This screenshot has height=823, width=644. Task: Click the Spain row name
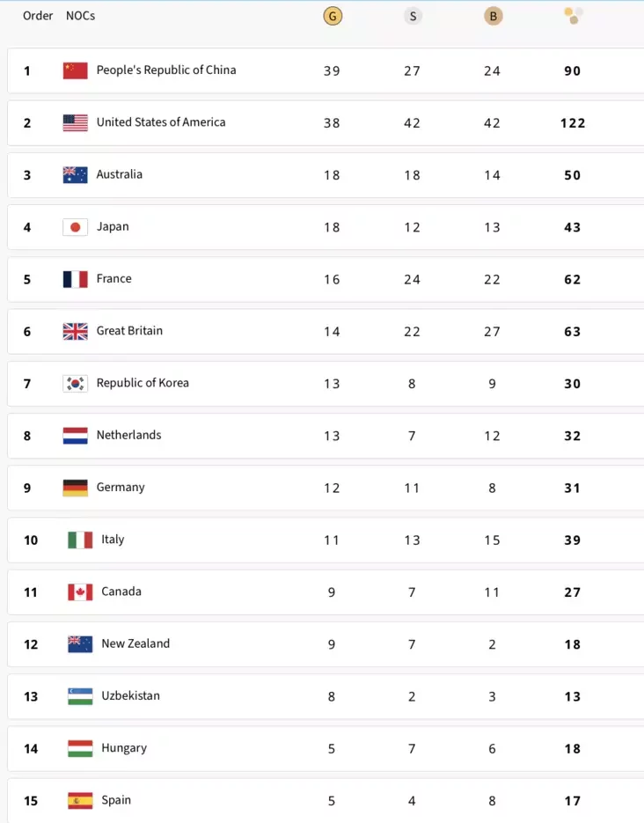[116, 800]
